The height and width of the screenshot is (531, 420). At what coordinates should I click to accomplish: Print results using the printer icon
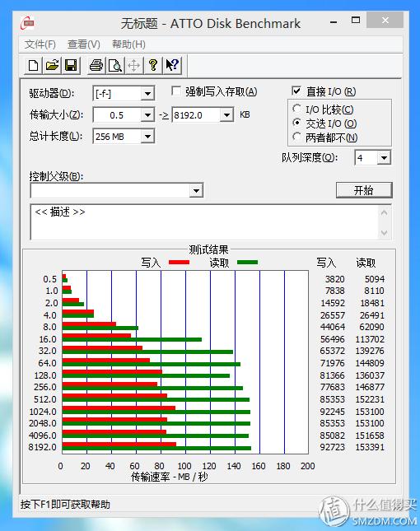(x=96, y=65)
